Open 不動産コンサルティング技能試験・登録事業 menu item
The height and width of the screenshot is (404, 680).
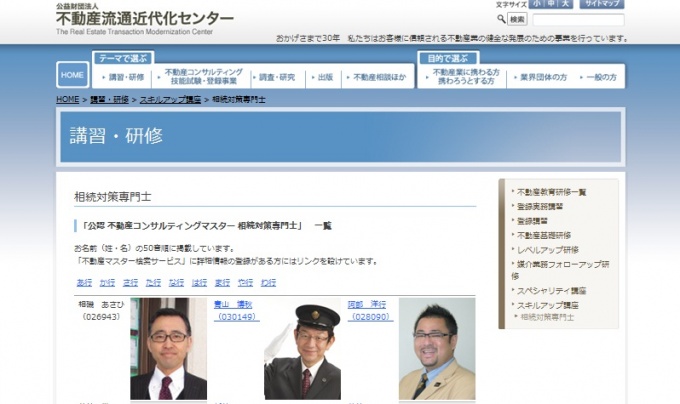(x=201, y=77)
